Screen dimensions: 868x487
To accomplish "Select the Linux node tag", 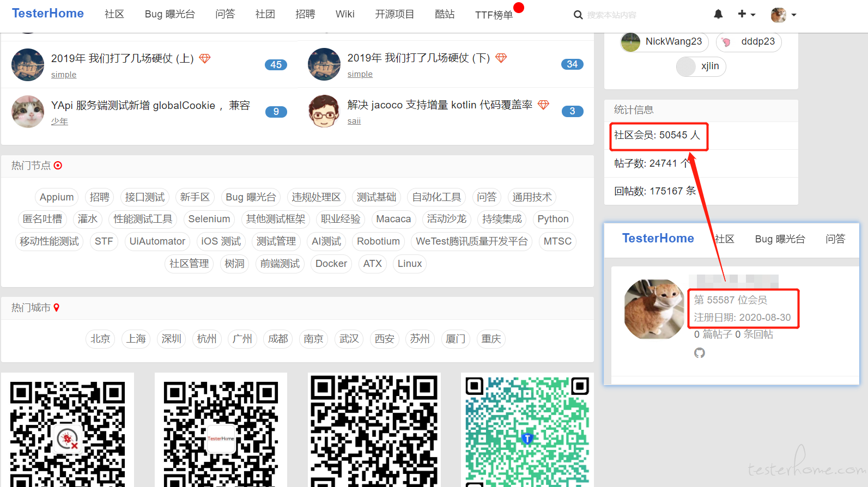I will [x=410, y=264].
